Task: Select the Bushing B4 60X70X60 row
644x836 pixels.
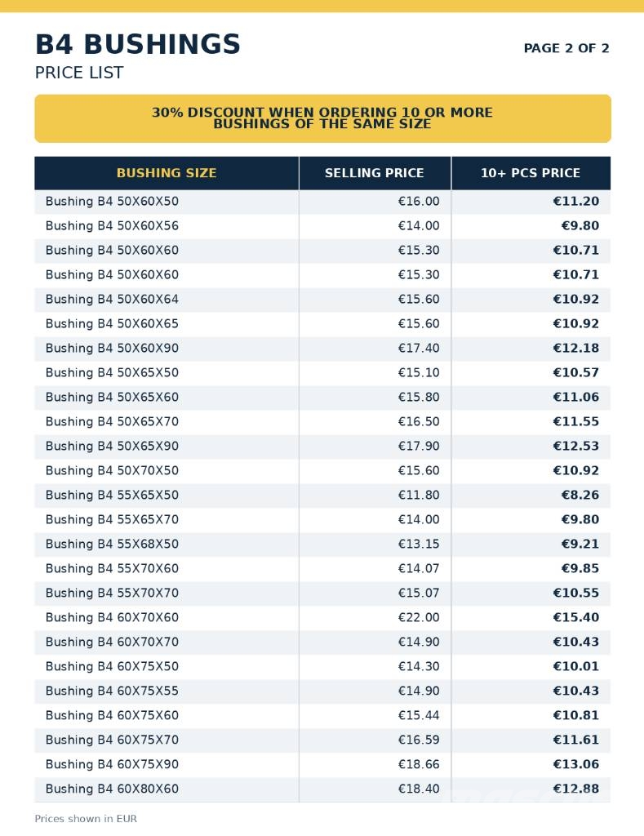Action: (x=322, y=617)
